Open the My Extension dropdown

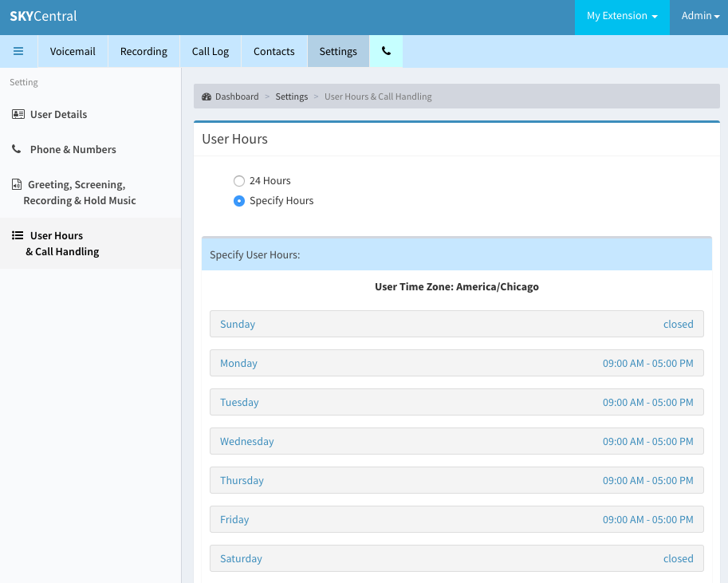[622, 18]
